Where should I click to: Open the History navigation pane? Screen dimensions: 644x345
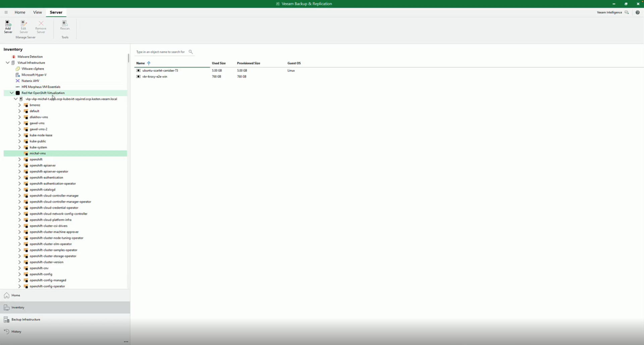tap(65, 332)
